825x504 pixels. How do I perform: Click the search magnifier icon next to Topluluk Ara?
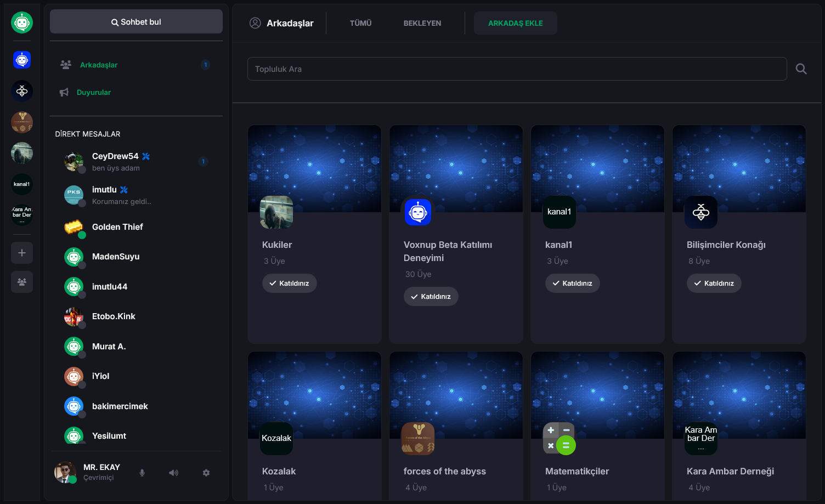pos(801,69)
